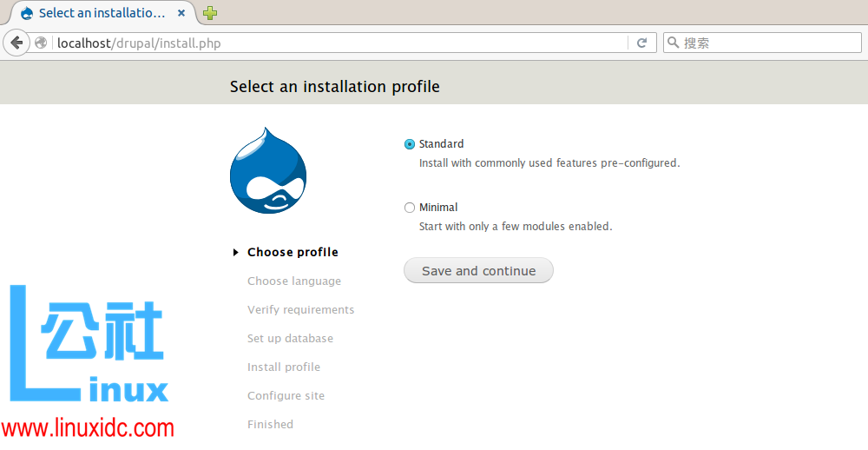Click 'Start with only a few modules enabled.' text

coord(516,227)
